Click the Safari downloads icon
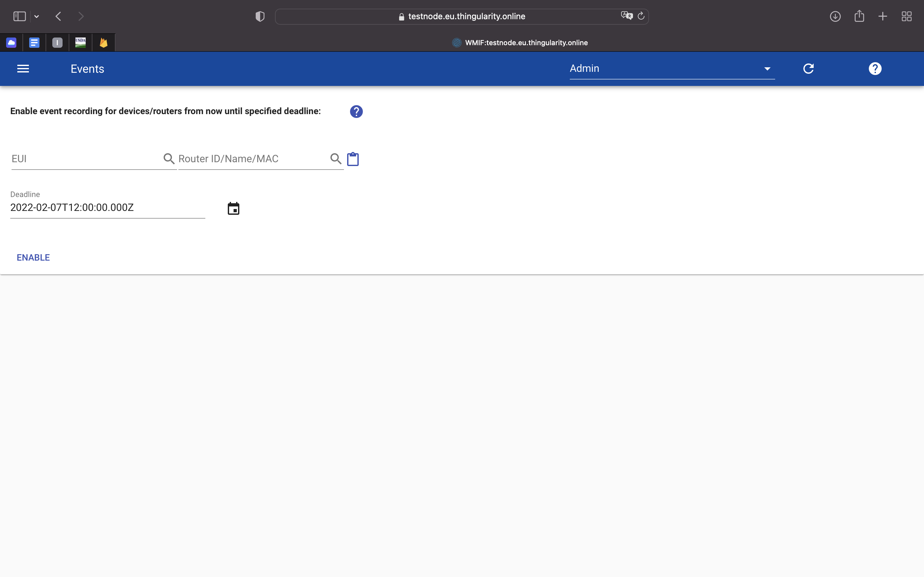 tap(835, 16)
